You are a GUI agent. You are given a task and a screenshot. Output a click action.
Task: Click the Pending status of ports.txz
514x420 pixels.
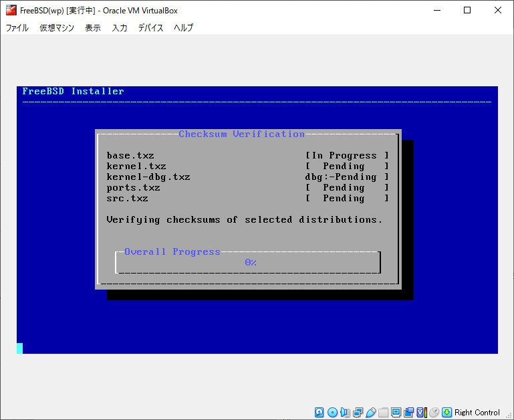[347, 188]
